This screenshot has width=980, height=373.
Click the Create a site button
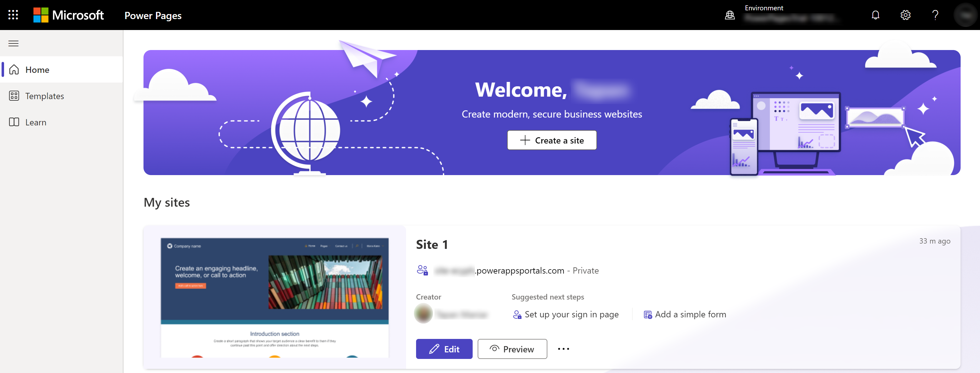coord(552,140)
